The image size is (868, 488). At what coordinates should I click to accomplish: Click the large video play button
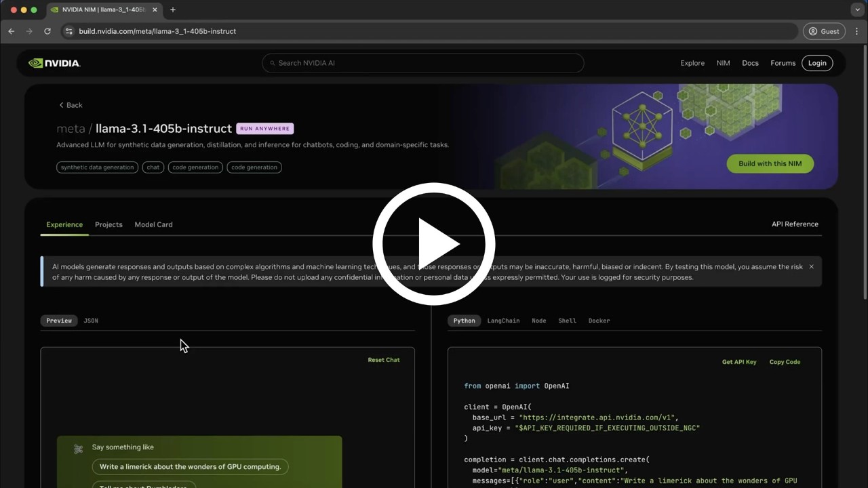point(434,244)
